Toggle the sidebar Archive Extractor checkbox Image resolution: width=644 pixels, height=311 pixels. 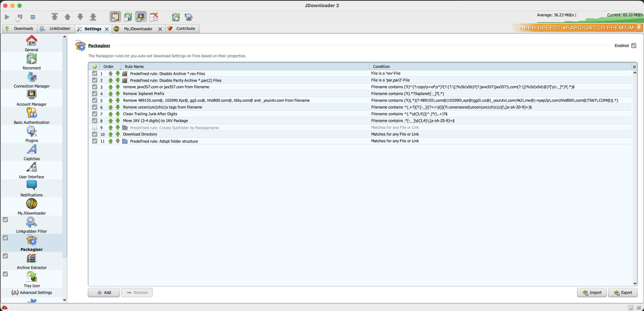6,256
